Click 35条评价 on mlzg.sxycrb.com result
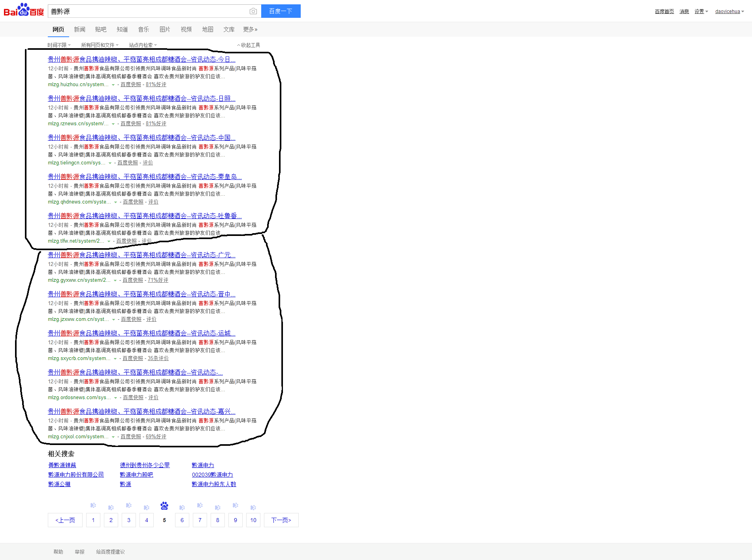This screenshot has width=752, height=560. tap(158, 358)
